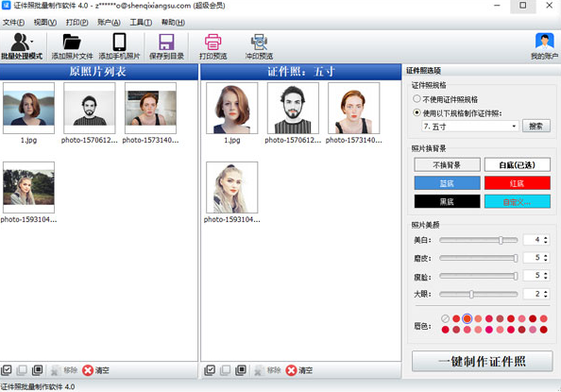The image size is (561, 392).
Task: Click 移除 icon under original photo list
Action: (55, 370)
